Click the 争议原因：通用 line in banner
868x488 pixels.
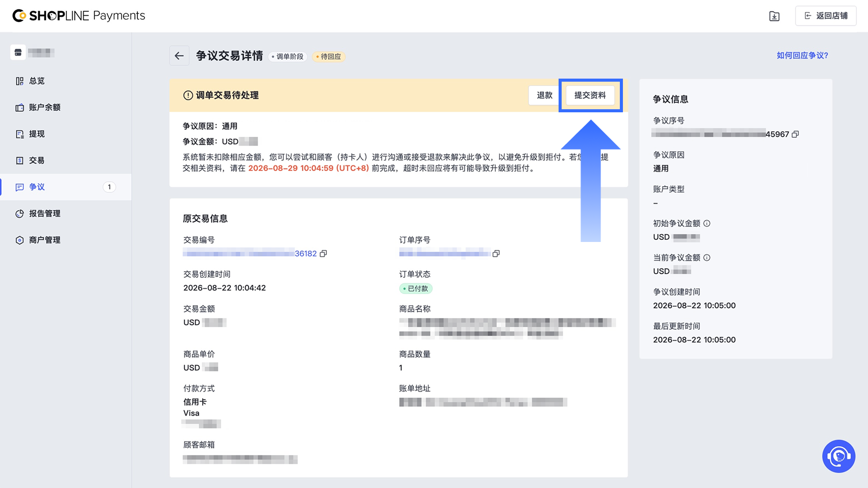click(x=210, y=126)
